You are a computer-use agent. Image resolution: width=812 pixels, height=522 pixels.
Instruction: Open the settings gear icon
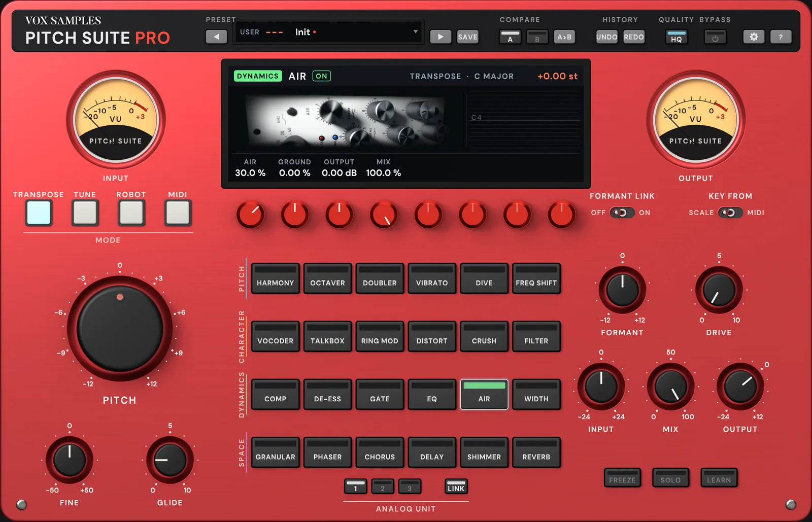click(754, 37)
